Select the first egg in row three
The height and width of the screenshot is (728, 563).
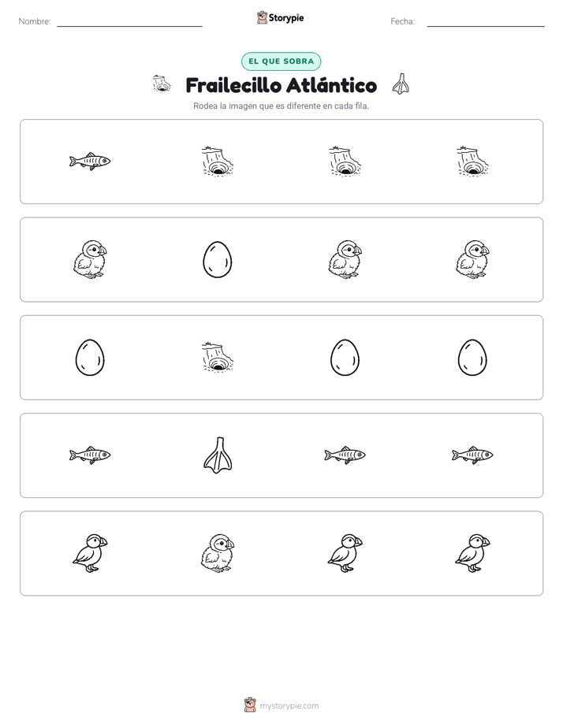(x=90, y=357)
